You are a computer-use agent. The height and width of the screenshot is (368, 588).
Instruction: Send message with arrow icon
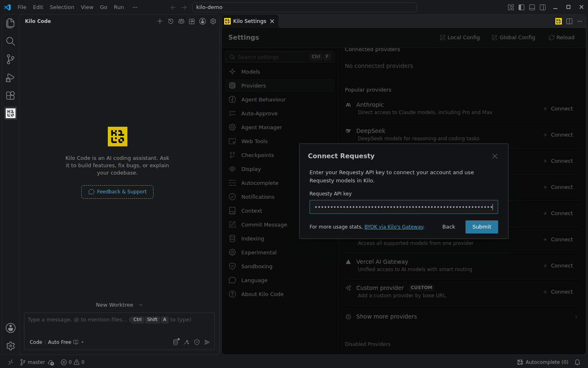coord(207,342)
